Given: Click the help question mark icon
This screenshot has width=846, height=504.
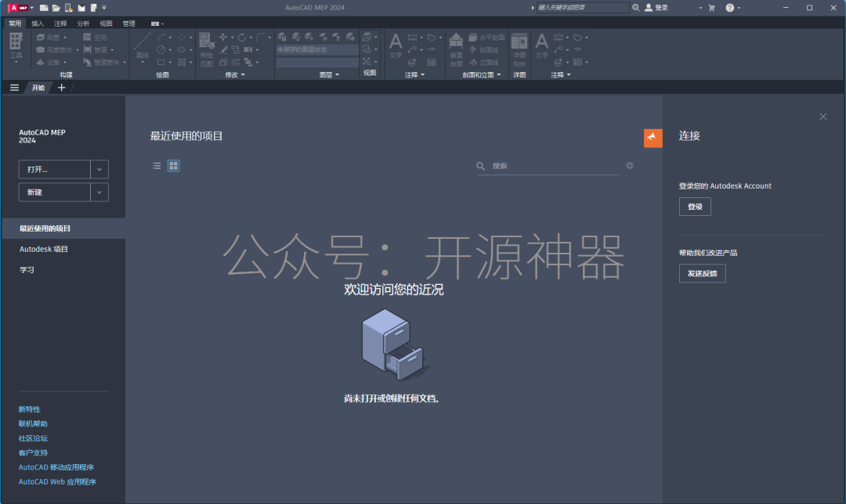Looking at the screenshot, I should (x=729, y=8).
